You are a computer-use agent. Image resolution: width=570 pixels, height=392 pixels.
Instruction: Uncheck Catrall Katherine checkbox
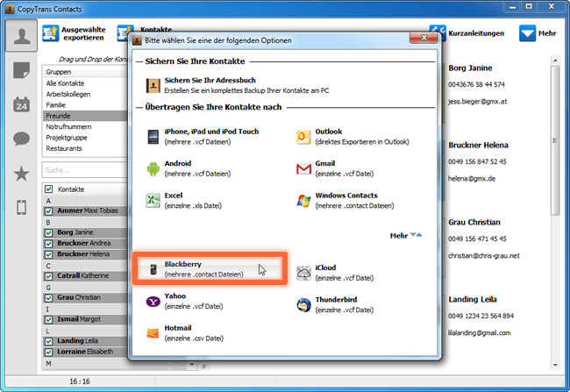48,276
